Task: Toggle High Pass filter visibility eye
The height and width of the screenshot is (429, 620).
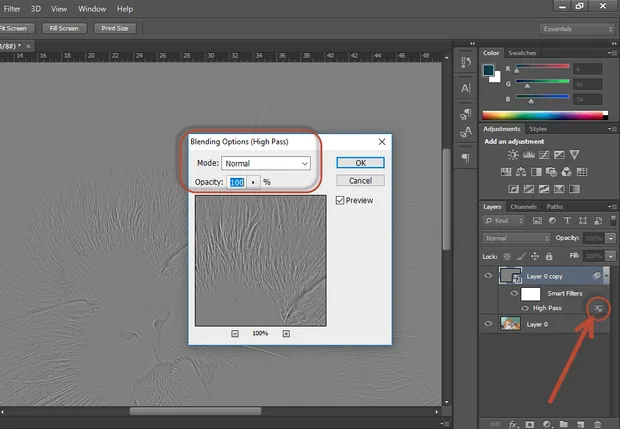Action: pyautogui.click(x=525, y=308)
